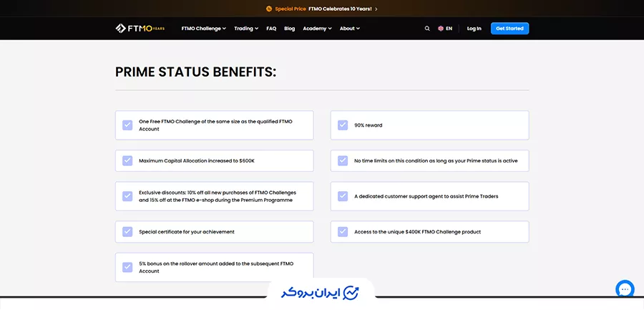Open the search magnifier icon
644x310 pixels.
[x=427, y=29]
